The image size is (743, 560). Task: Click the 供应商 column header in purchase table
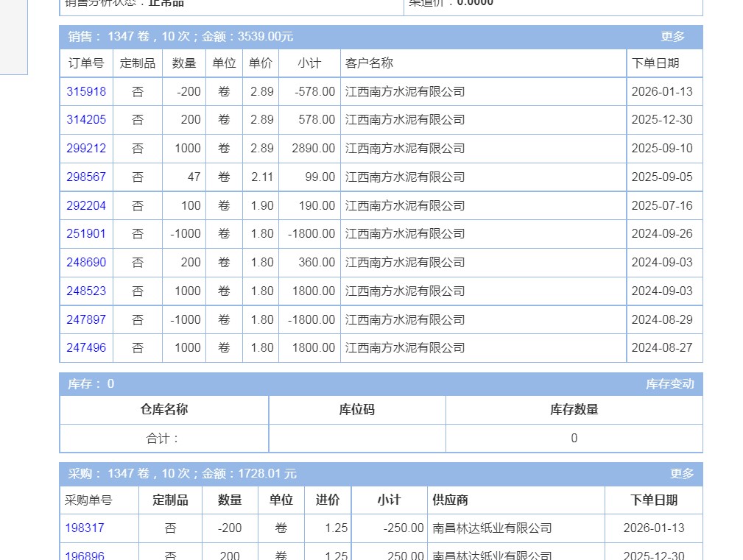pyautogui.click(x=450, y=500)
